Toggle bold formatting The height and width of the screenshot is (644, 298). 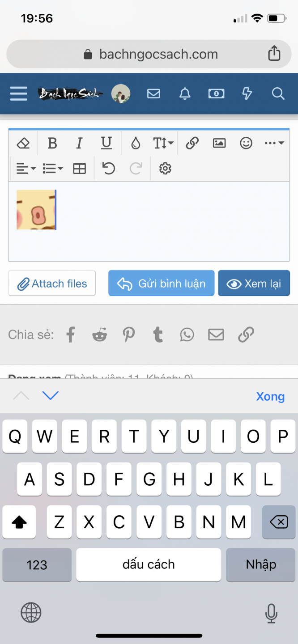52,143
